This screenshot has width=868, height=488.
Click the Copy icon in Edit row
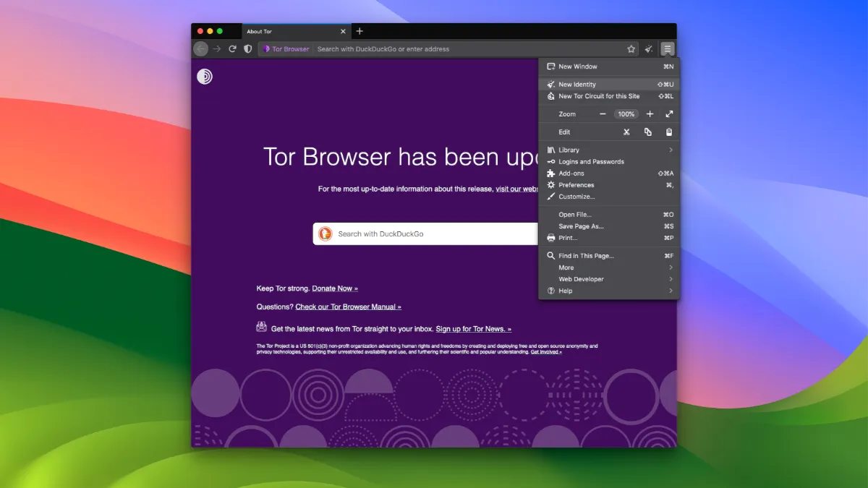click(x=648, y=132)
